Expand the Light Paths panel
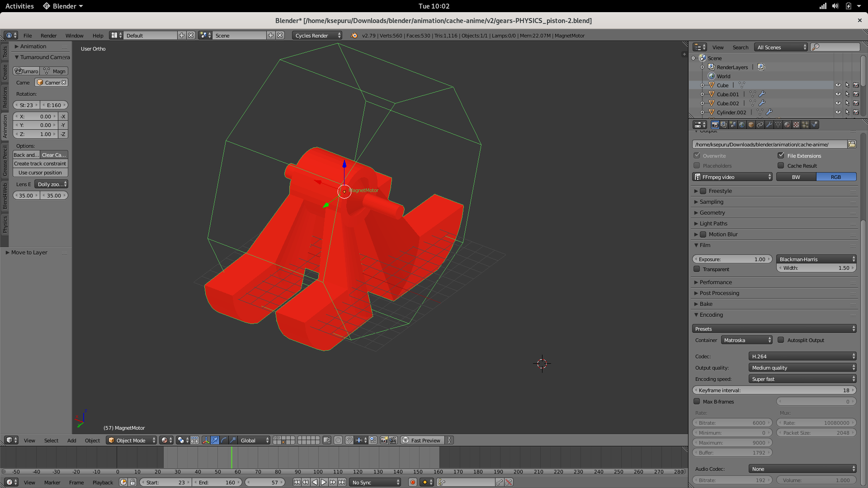Viewport: 868px width, 488px height. click(x=714, y=223)
